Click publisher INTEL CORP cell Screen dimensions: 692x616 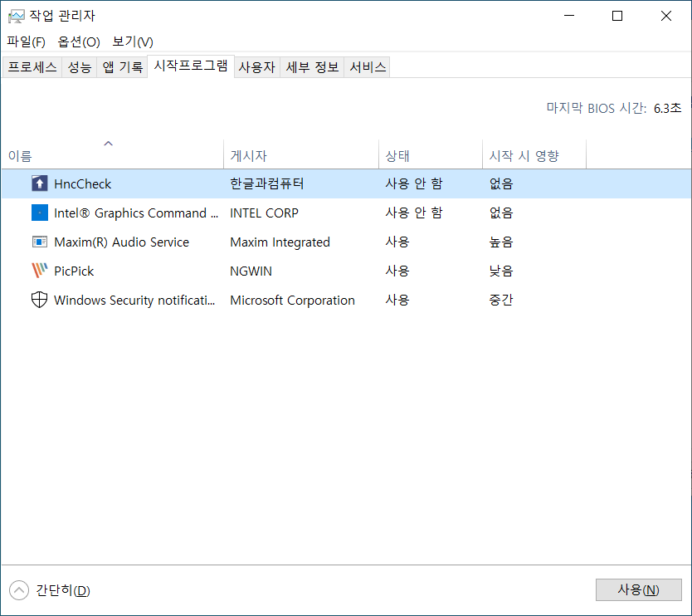coord(264,213)
